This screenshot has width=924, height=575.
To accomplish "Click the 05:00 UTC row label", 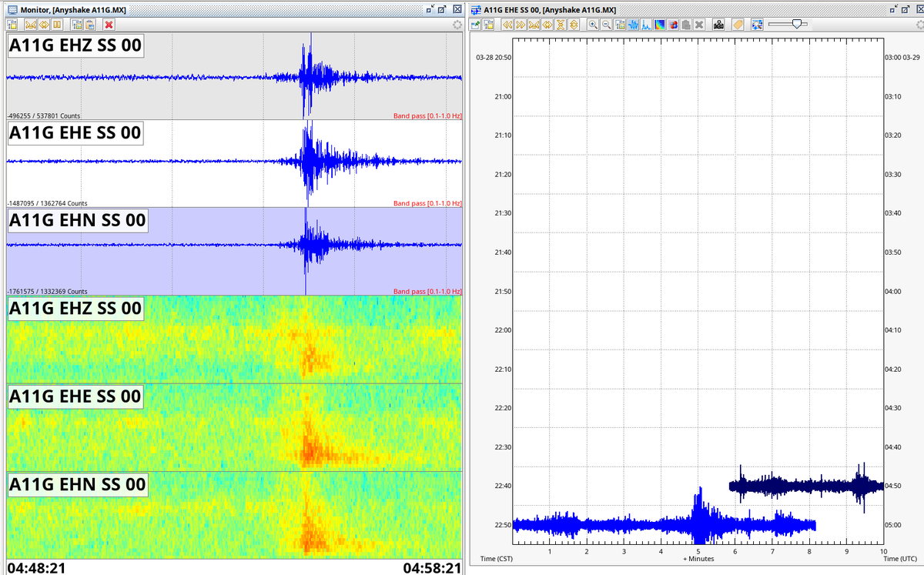I will [895, 525].
